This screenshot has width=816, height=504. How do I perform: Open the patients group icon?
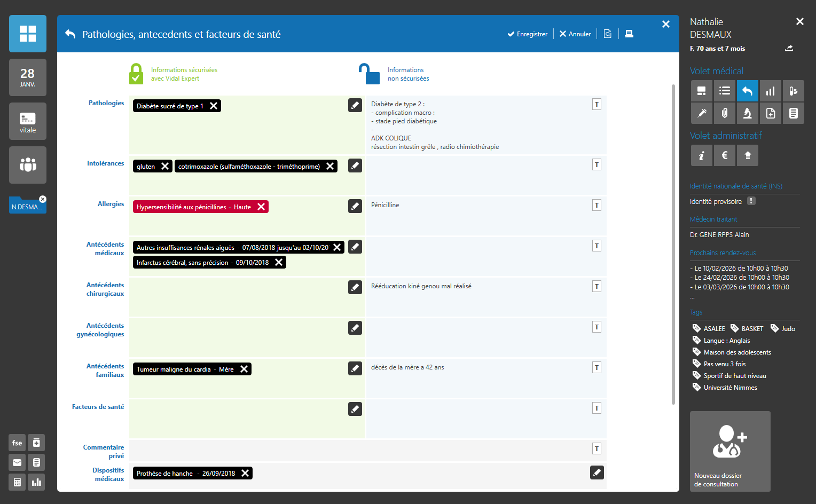(x=28, y=165)
